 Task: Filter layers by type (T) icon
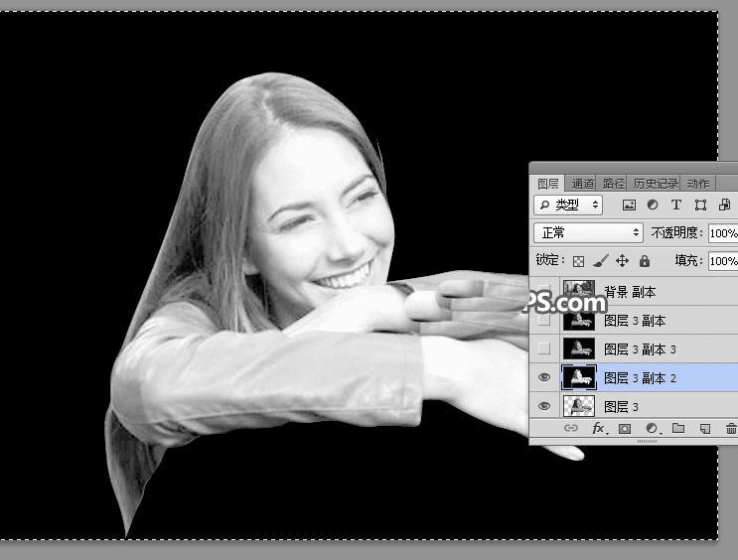coord(675,205)
